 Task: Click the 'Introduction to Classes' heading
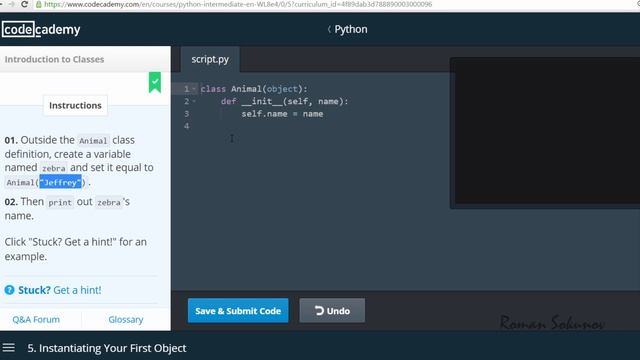[x=54, y=59]
